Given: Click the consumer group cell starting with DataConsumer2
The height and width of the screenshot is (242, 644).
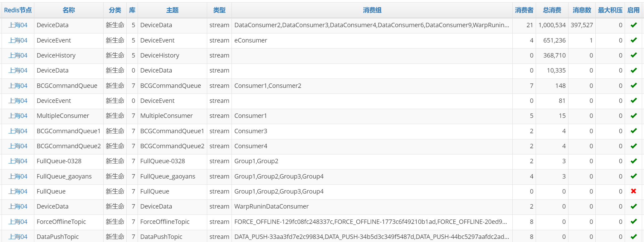Looking at the screenshot, I should [x=372, y=25].
